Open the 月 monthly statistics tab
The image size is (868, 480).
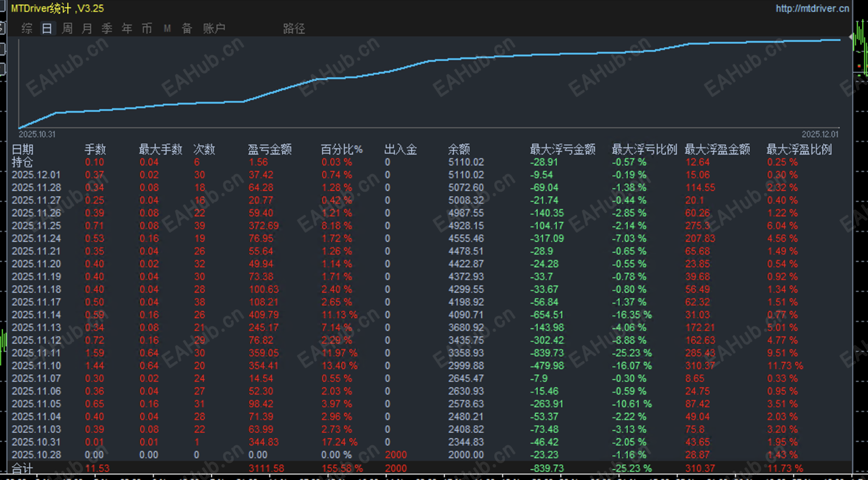coord(87,28)
